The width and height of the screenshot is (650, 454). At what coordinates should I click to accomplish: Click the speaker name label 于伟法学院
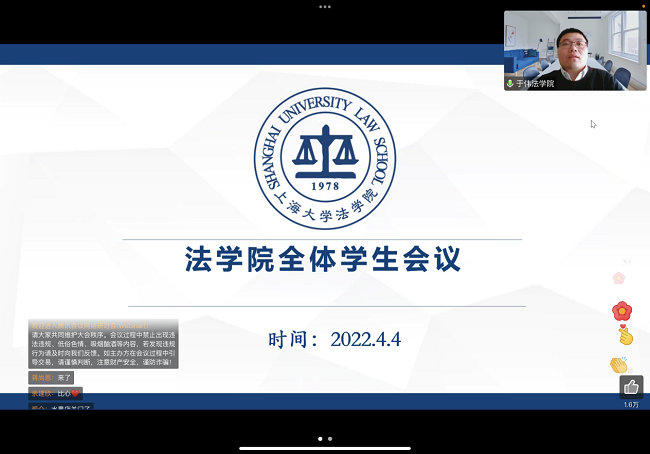tap(535, 83)
